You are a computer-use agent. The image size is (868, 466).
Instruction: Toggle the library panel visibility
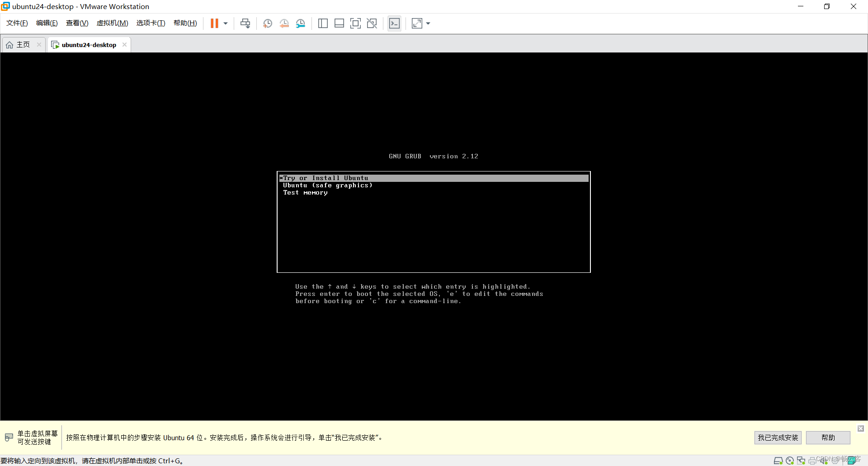323,23
